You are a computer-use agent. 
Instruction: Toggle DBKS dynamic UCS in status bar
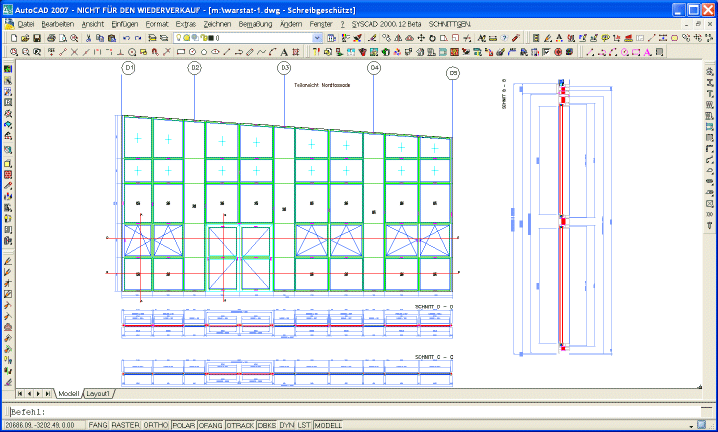(267, 425)
